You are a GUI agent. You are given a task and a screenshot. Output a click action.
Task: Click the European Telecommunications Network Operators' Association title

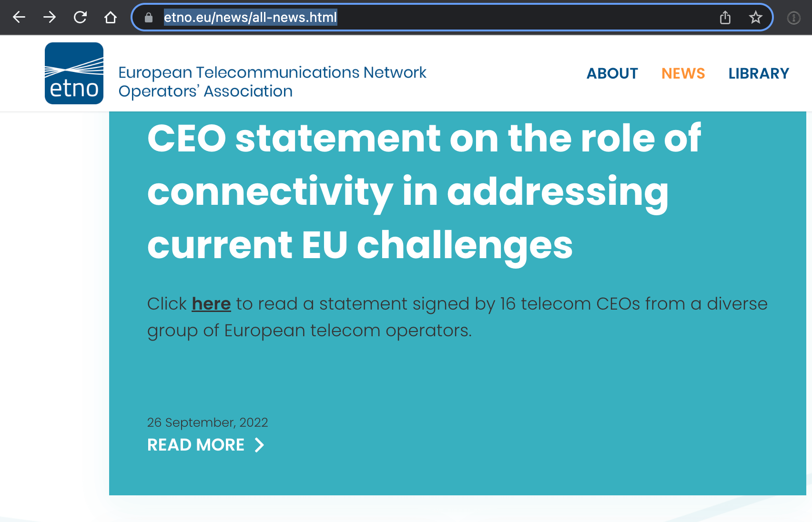[x=272, y=81]
